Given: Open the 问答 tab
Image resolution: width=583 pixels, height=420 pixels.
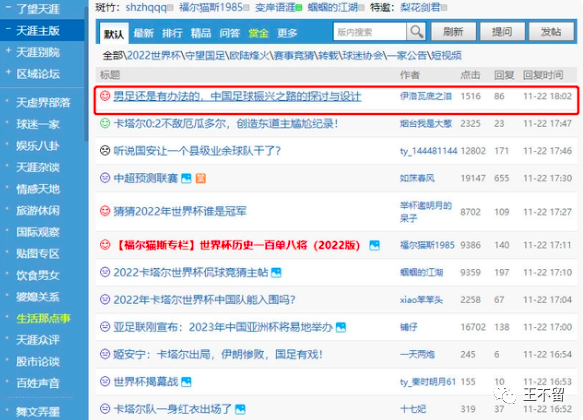Looking at the screenshot, I should coord(229,33).
